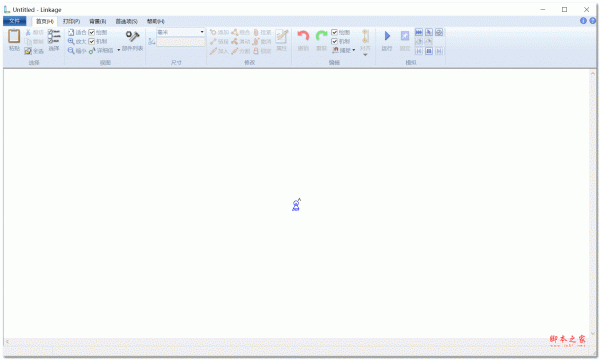Switch to the Print (打印) ribbon tab
The image size is (600, 360).
(71, 21)
